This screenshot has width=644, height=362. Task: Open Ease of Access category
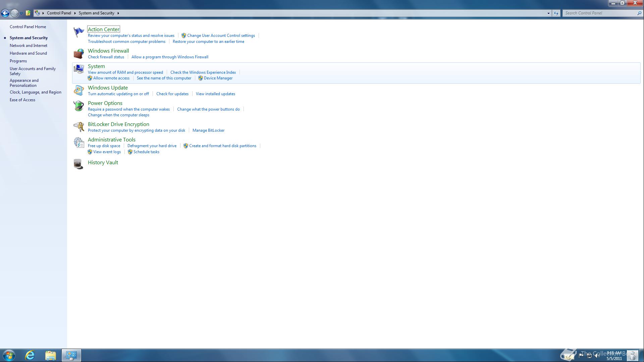22,100
